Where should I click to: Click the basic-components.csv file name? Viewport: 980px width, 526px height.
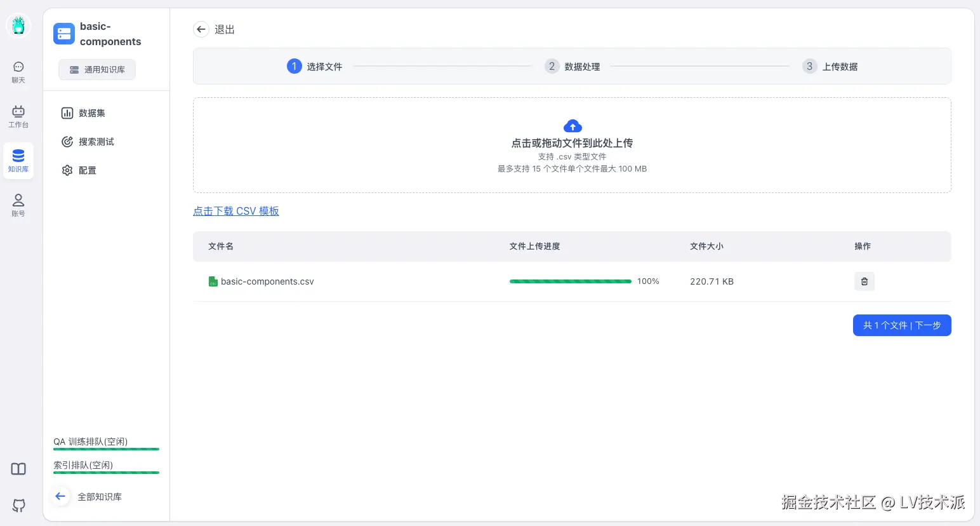267,281
